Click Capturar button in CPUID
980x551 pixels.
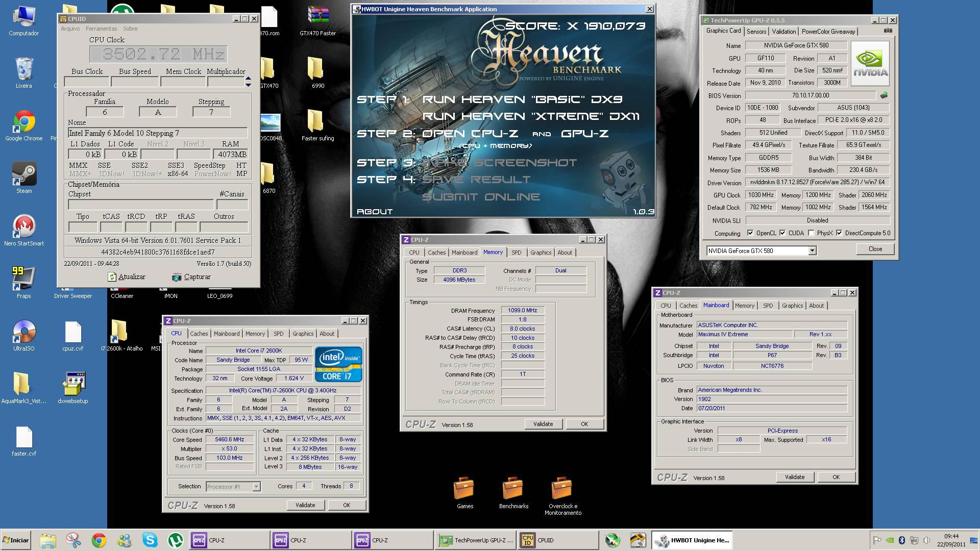191,277
